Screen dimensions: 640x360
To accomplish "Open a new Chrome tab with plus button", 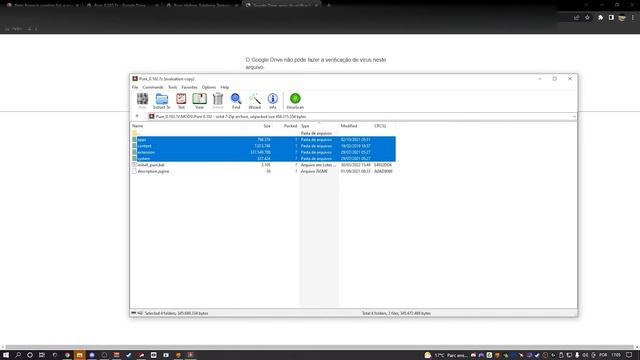I will click(329, 6).
